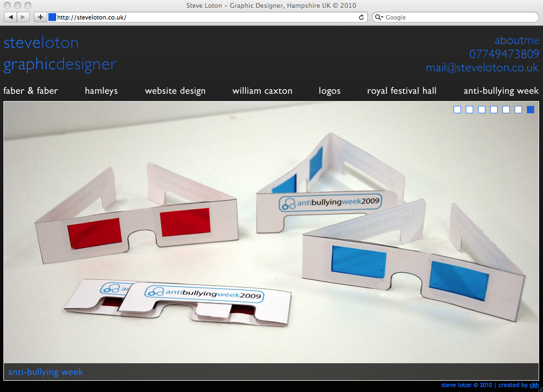Click the steveloton graphicdesigner site title
The image size is (543, 392).
[60, 53]
